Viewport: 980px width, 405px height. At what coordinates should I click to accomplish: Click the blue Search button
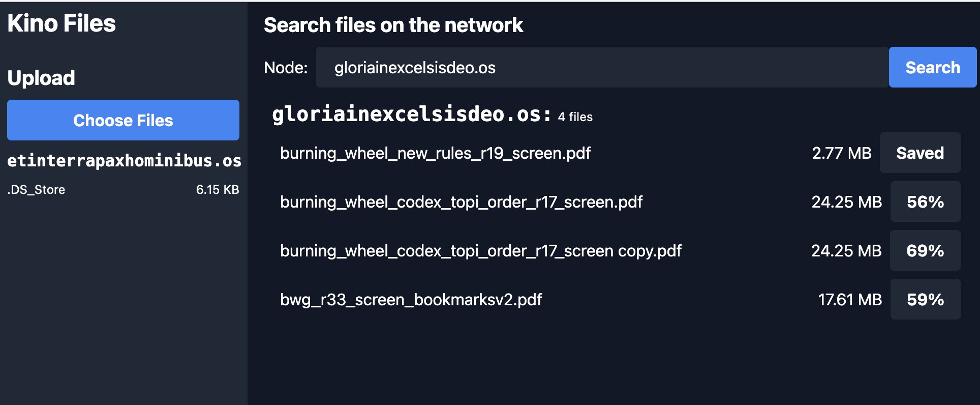pyautogui.click(x=933, y=67)
